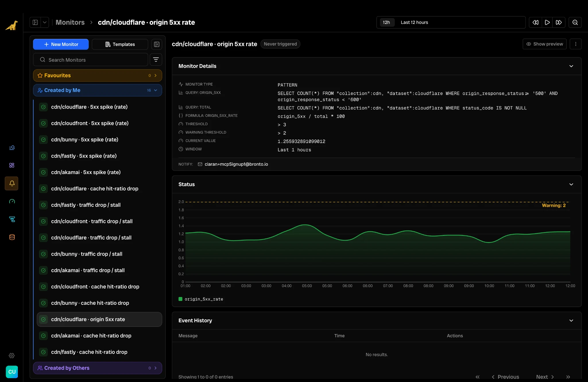Image resolution: width=588 pixels, height=382 pixels.
Task: Click New Monitor button
Action: coord(61,44)
